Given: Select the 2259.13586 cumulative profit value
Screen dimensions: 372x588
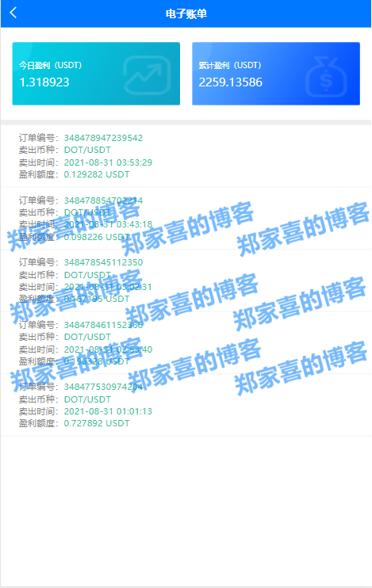Looking at the screenshot, I should pos(231,82).
